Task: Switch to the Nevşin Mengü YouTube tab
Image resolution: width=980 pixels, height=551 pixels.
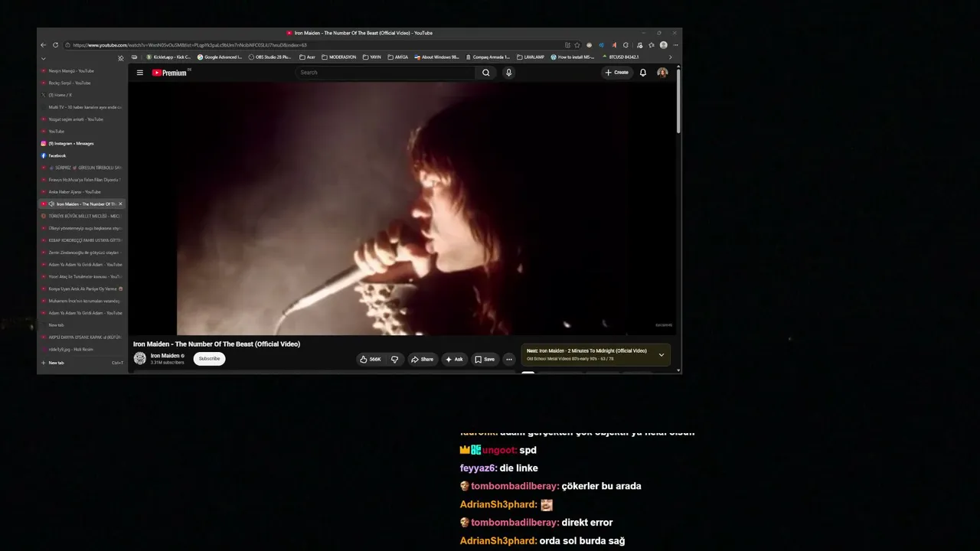Action: 81,71
